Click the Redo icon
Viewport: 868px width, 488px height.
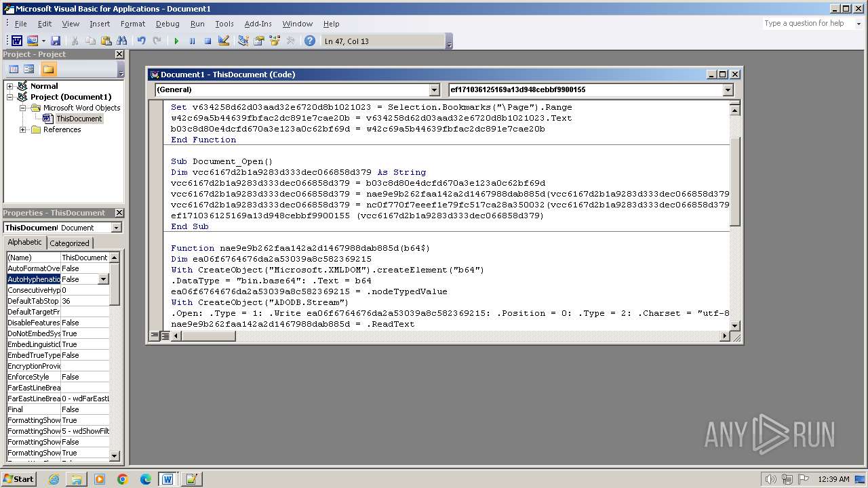pos(157,41)
